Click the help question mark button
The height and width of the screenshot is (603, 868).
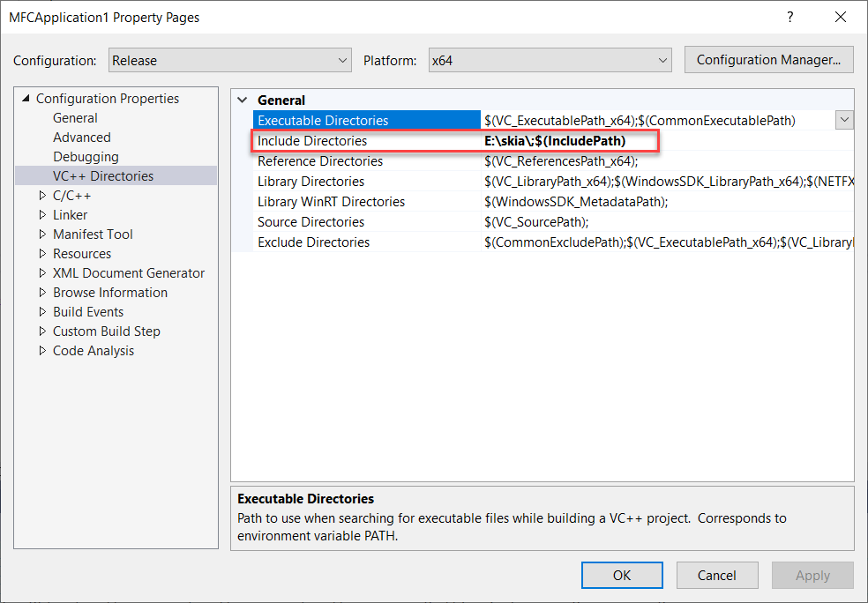click(x=790, y=17)
